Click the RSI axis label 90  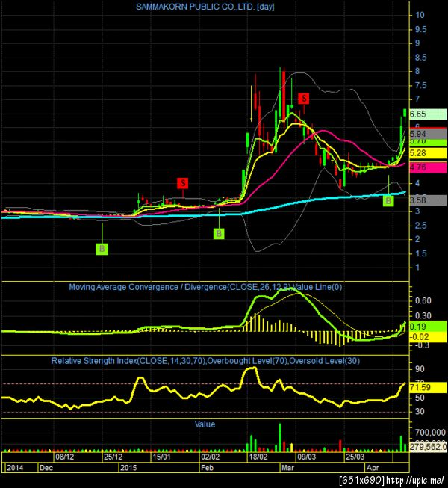point(420,369)
